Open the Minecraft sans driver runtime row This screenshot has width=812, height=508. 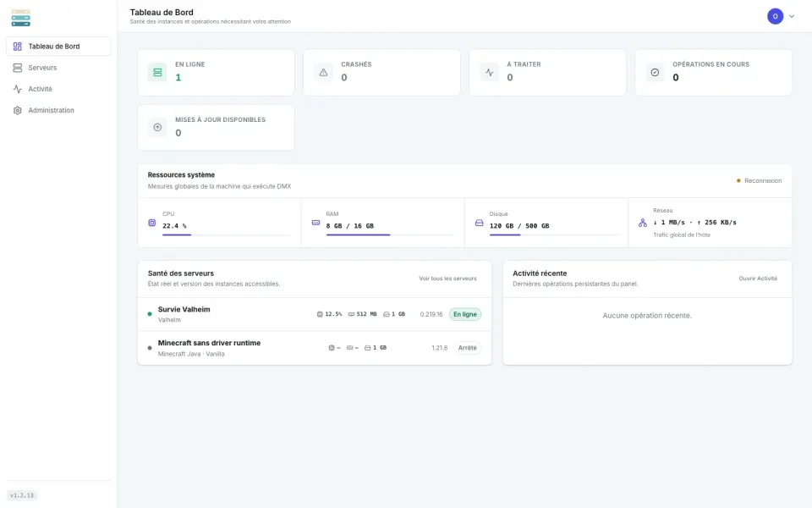click(315, 348)
